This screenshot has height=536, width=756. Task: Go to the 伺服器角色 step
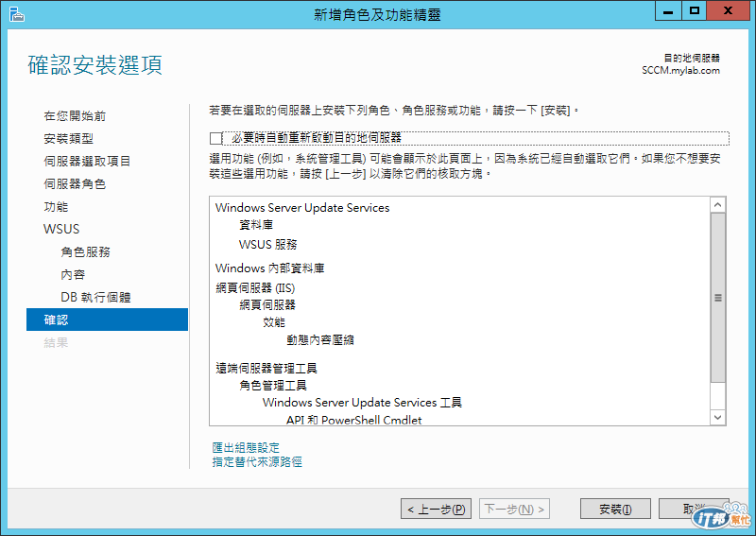[x=75, y=183]
